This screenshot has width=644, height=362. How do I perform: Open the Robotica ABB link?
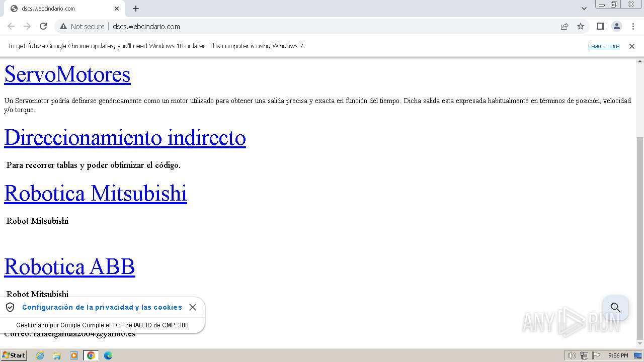pos(69,266)
